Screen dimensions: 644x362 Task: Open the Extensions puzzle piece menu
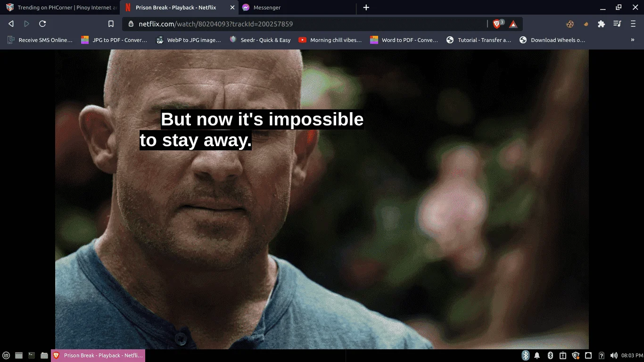601,24
